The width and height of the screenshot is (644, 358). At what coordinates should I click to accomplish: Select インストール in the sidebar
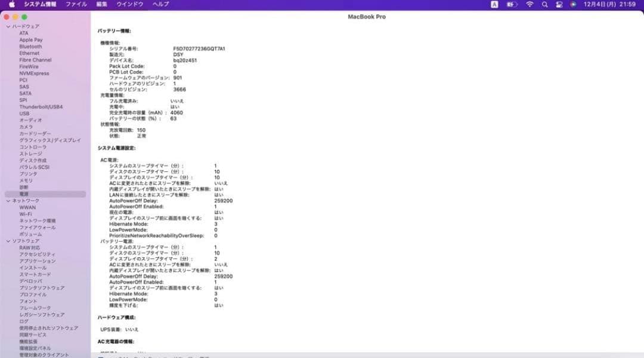[33, 268]
